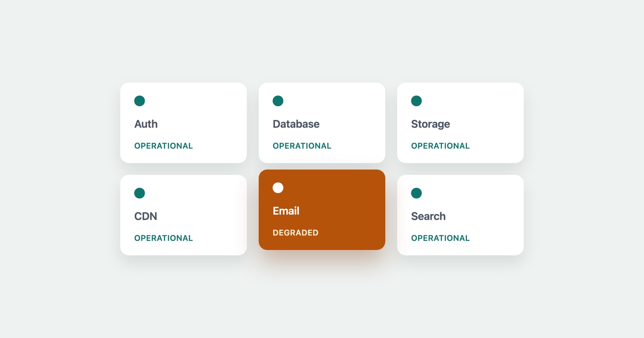
Task: Click the white status dot on Email card
Action: click(x=278, y=188)
